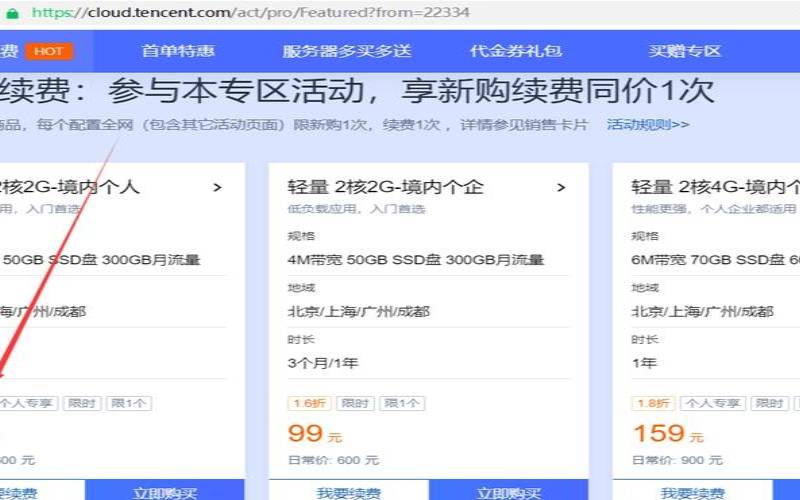Screen dimensions: 800x500
Task: Open the 活动规则>> link
Action: [x=648, y=124]
